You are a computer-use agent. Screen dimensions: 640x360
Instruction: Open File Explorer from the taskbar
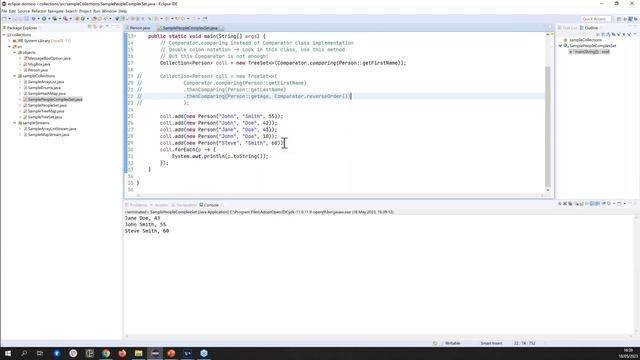coord(138,353)
